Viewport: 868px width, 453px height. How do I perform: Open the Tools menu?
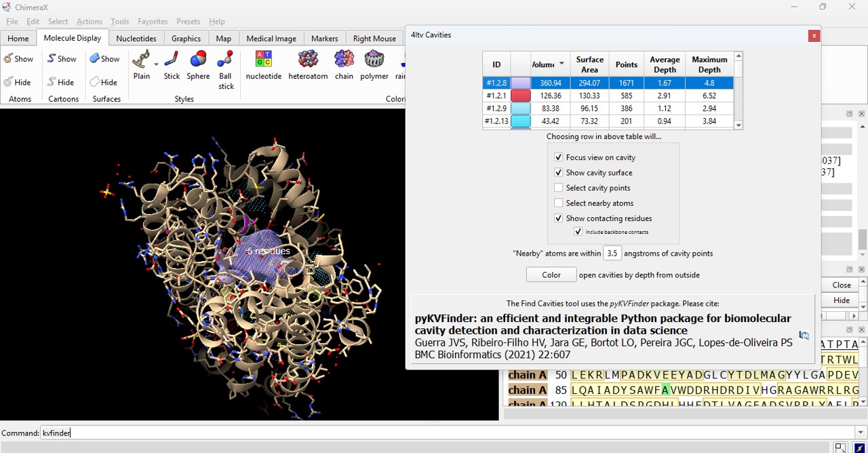(119, 22)
